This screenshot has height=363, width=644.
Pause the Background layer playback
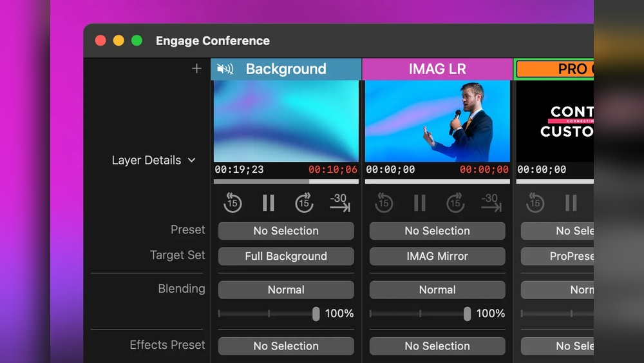(269, 203)
